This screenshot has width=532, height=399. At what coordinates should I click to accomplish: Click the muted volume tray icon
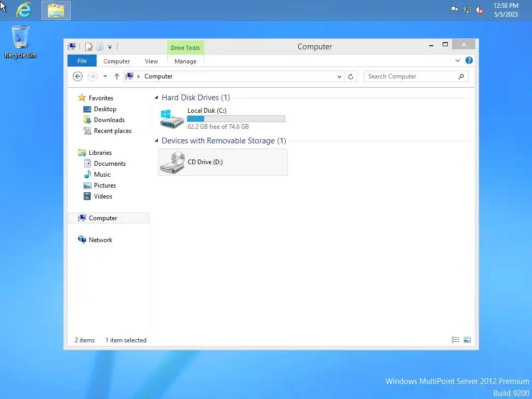(x=480, y=10)
